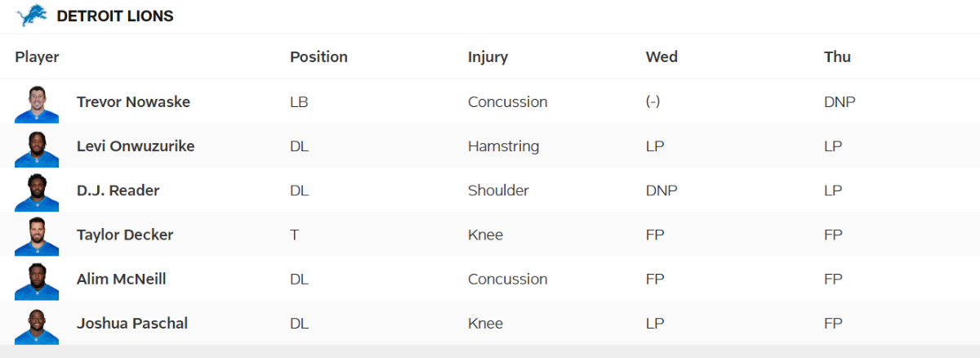Select the Joshua Paschal player name
The height and width of the screenshot is (358, 980).
tap(132, 323)
